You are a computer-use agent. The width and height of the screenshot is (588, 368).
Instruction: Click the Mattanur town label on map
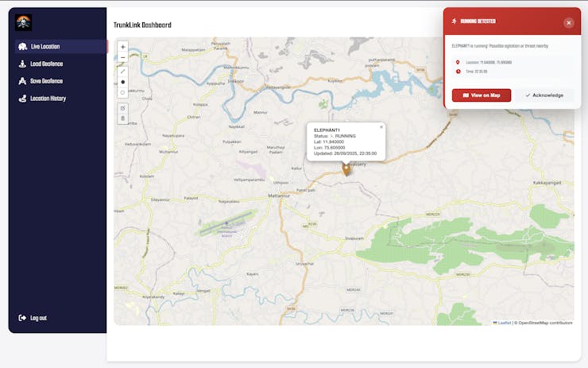pos(279,196)
